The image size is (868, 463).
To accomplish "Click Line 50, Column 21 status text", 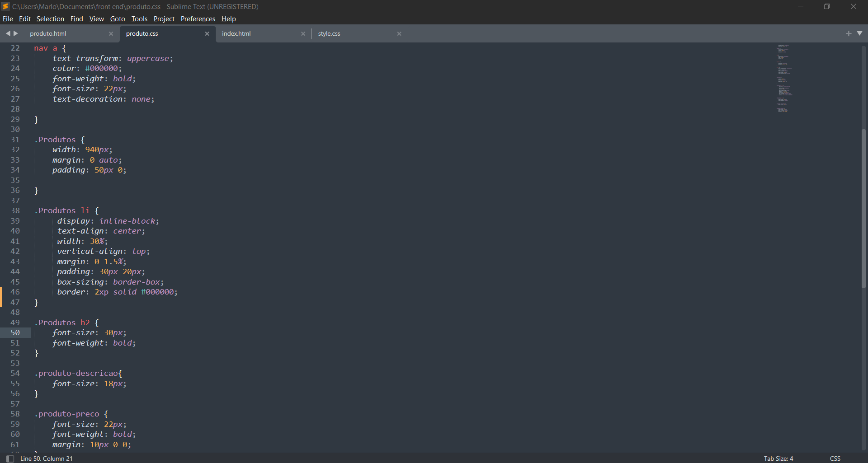I will coord(47,458).
